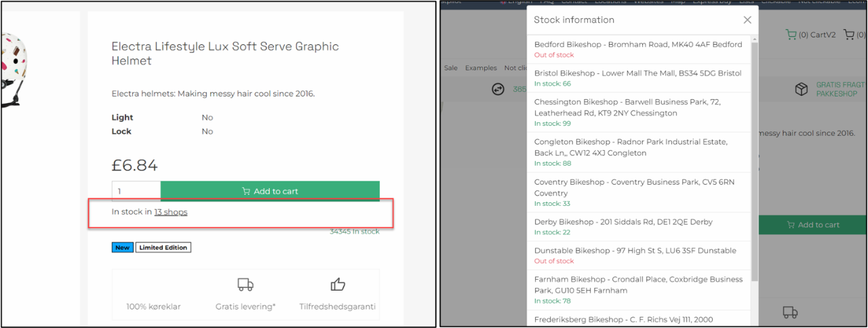Click the thumbs-up icon above Tilfredshedsgaranti
The image size is (868, 328).
(x=337, y=285)
